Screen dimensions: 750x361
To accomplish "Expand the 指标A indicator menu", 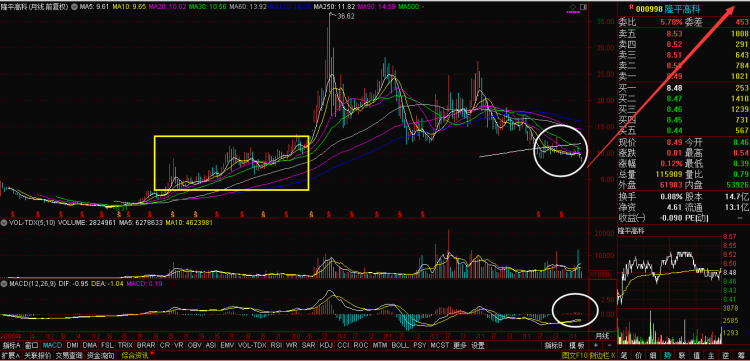I will 11,345.
